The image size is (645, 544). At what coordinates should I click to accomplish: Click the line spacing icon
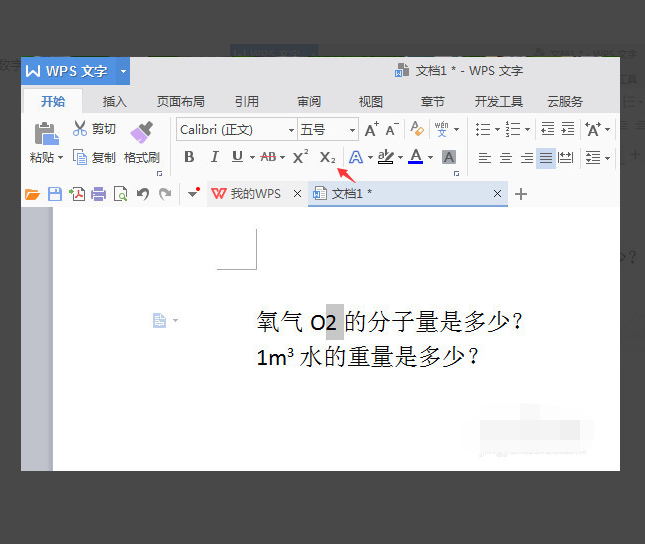[593, 157]
